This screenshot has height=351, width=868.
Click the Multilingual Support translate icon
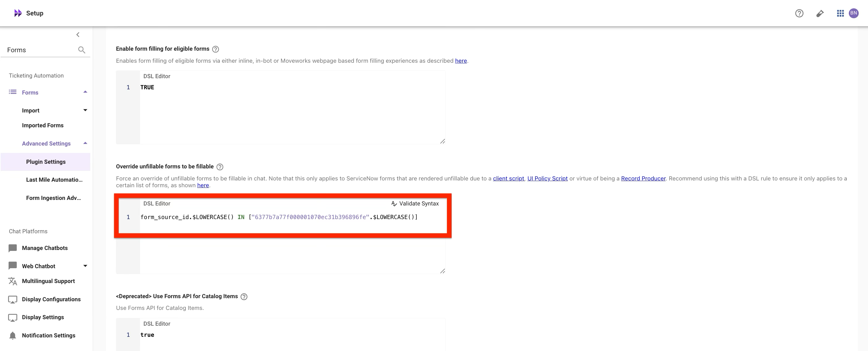[x=12, y=281]
